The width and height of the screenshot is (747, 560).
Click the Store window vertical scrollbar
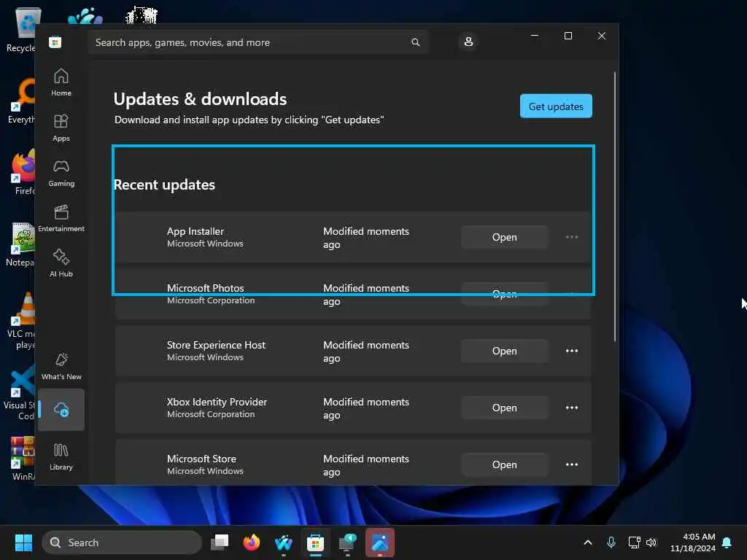[614, 206]
